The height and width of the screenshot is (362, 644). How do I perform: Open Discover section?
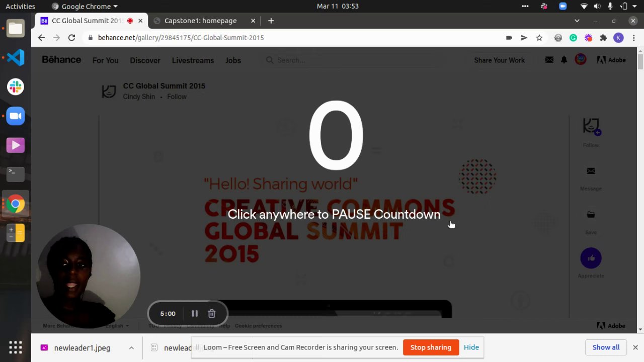(x=145, y=60)
